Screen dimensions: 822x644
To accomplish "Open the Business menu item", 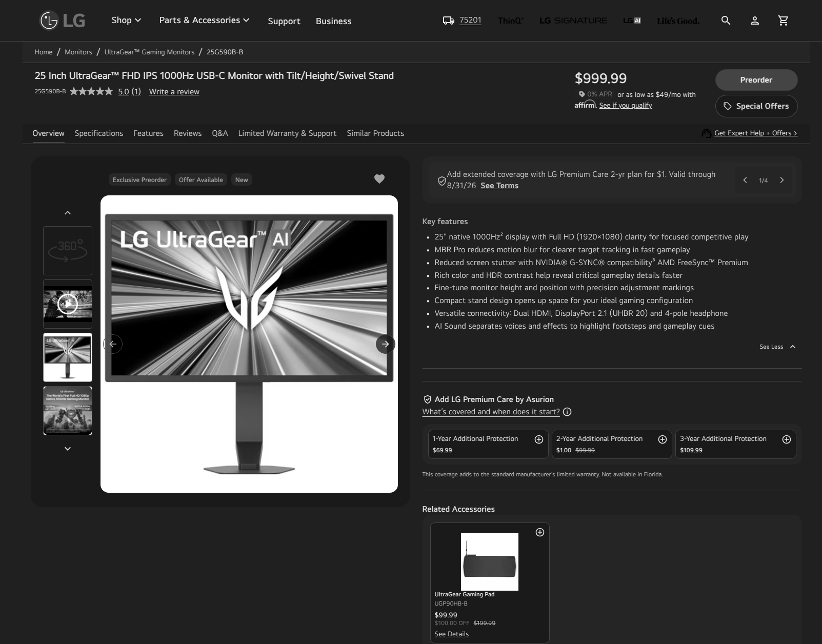I will 334,21.
